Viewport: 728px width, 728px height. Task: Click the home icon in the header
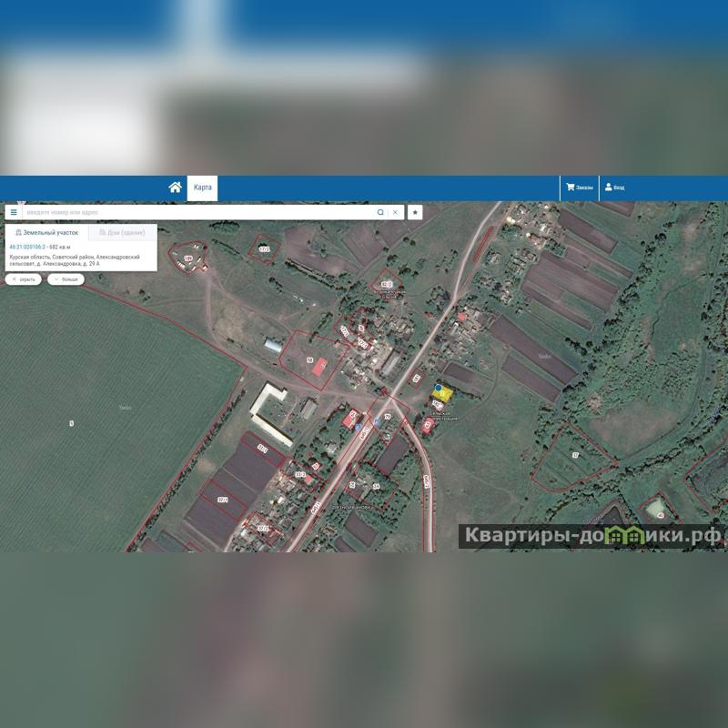[x=175, y=187]
